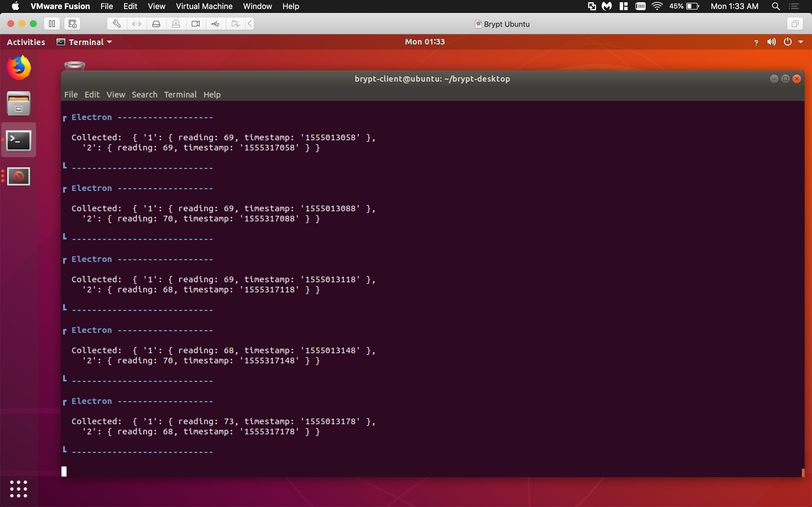
Task: Click the network adapter toolbar icon
Action: [x=136, y=24]
